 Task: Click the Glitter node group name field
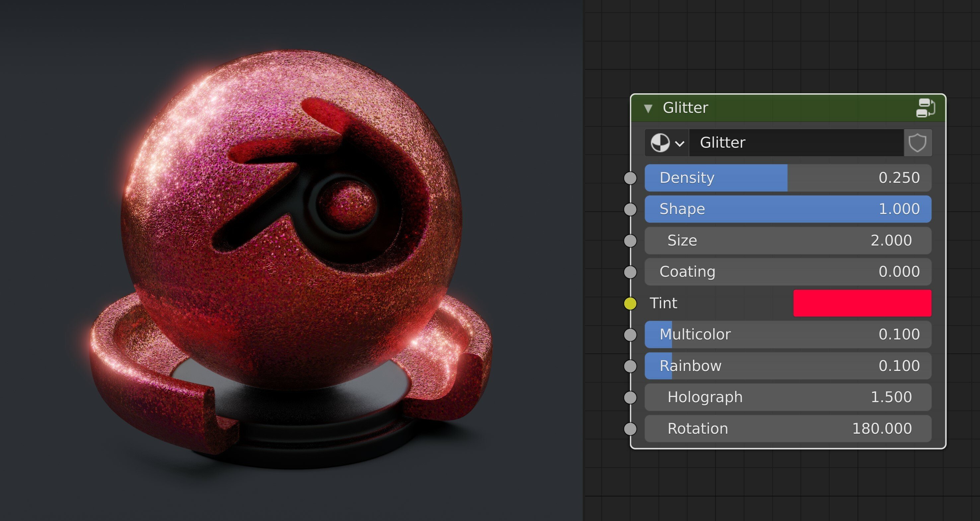point(795,143)
